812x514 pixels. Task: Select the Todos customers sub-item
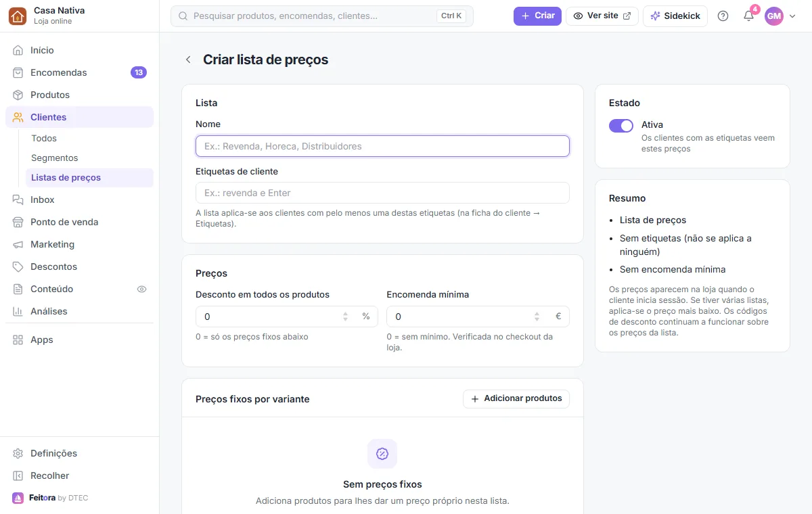coord(89,138)
